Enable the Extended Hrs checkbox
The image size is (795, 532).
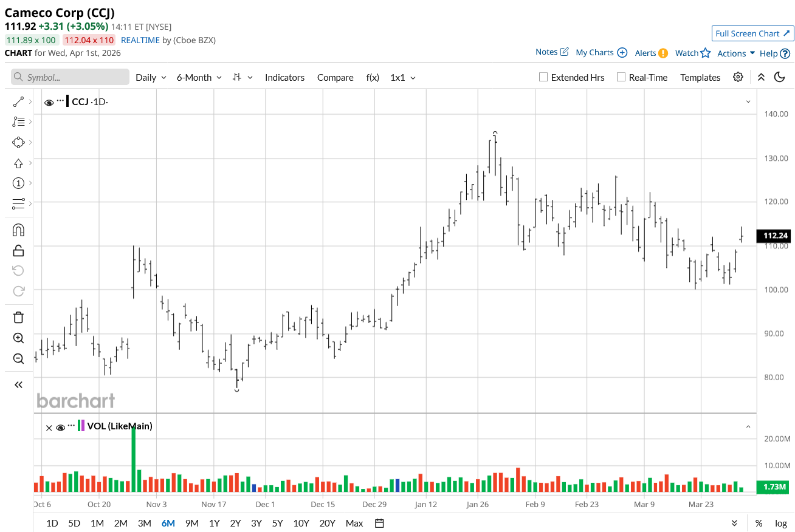(543, 77)
